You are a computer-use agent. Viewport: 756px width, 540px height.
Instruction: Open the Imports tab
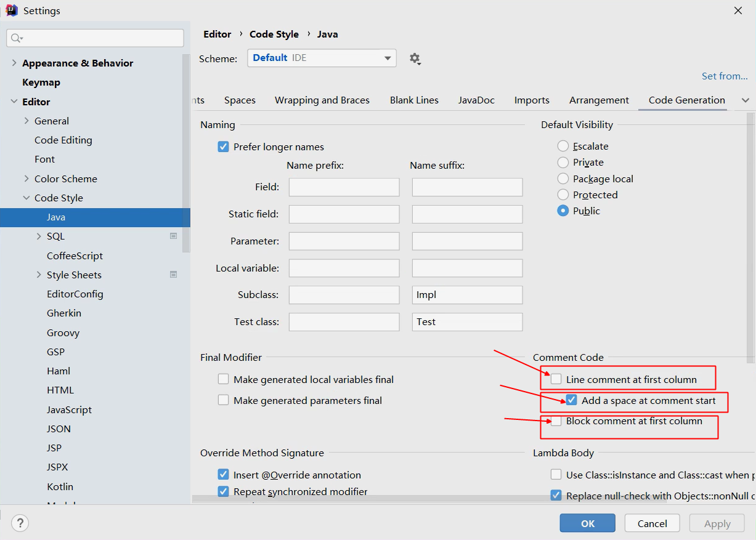[x=532, y=100]
